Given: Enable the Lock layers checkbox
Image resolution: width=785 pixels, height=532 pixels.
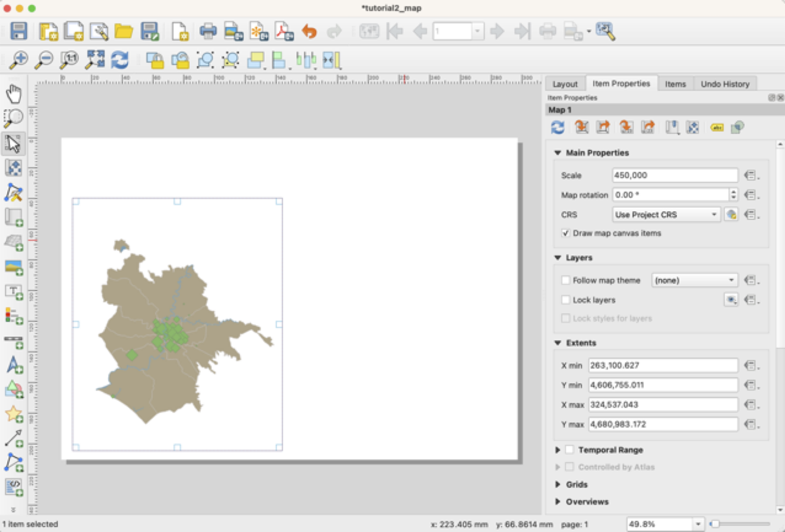Looking at the screenshot, I should pos(565,300).
